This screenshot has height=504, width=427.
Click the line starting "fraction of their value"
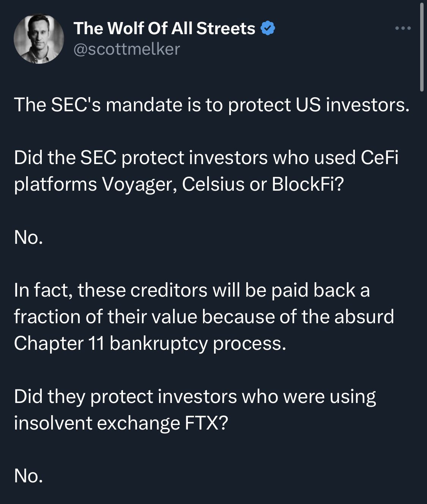click(204, 317)
